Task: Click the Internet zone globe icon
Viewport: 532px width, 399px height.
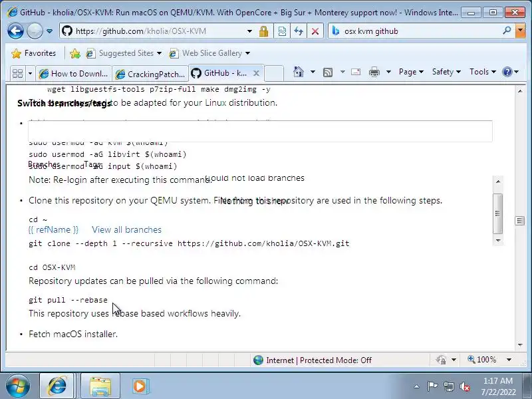Action: 258,360
